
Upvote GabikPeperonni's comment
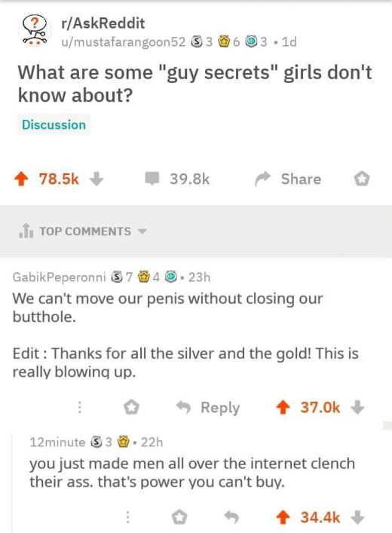tap(282, 407)
